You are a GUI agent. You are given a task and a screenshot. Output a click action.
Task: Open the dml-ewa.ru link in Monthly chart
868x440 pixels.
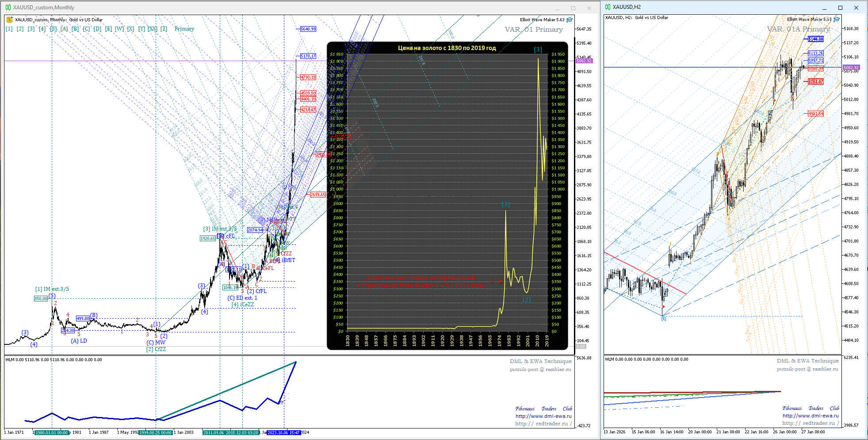tap(543, 416)
